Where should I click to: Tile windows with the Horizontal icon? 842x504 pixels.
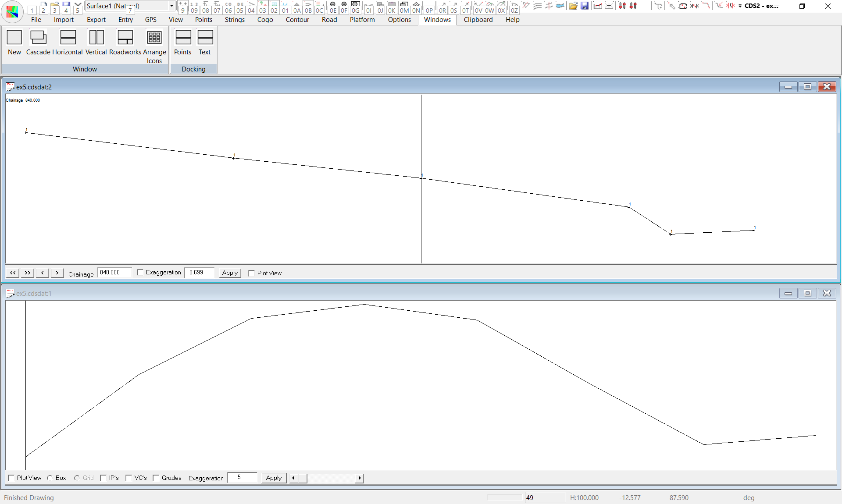click(x=68, y=38)
